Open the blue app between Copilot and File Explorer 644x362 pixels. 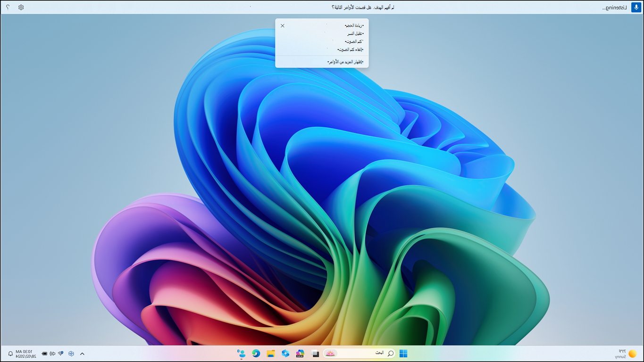[x=285, y=354]
